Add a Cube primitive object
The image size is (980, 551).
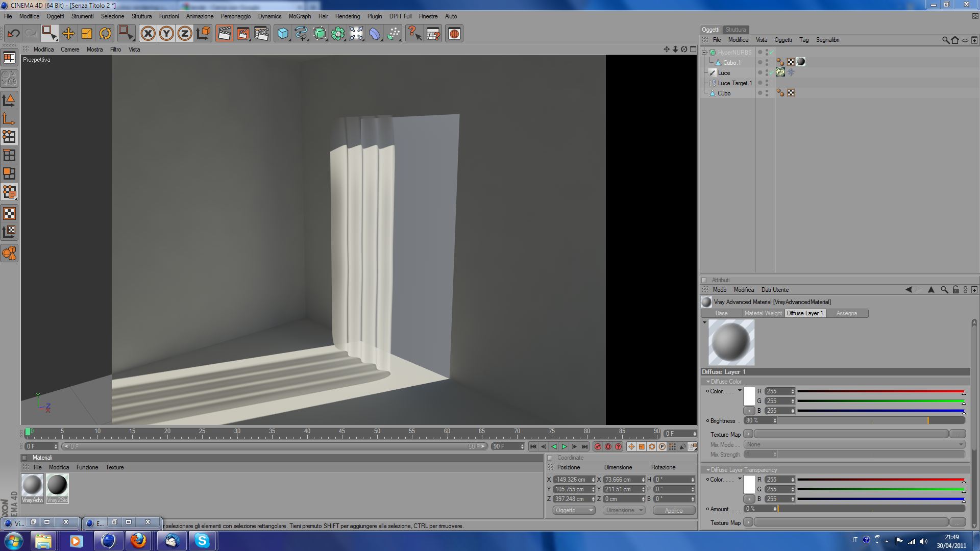pyautogui.click(x=282, y=34)
